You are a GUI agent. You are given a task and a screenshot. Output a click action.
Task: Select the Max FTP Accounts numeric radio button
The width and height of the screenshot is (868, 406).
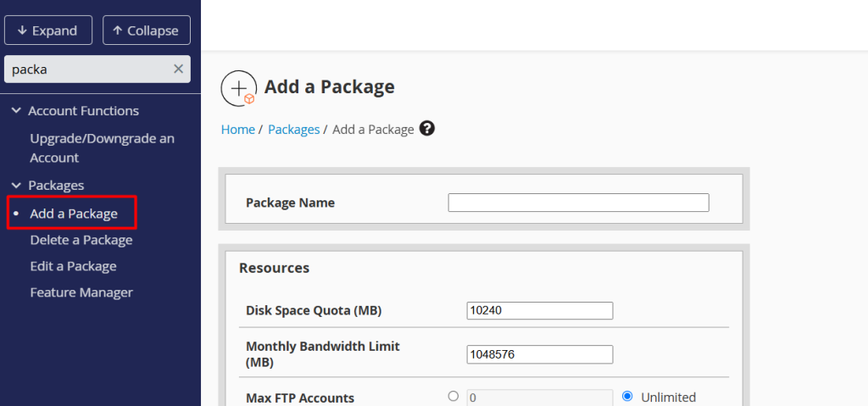[x=453, y=396]
